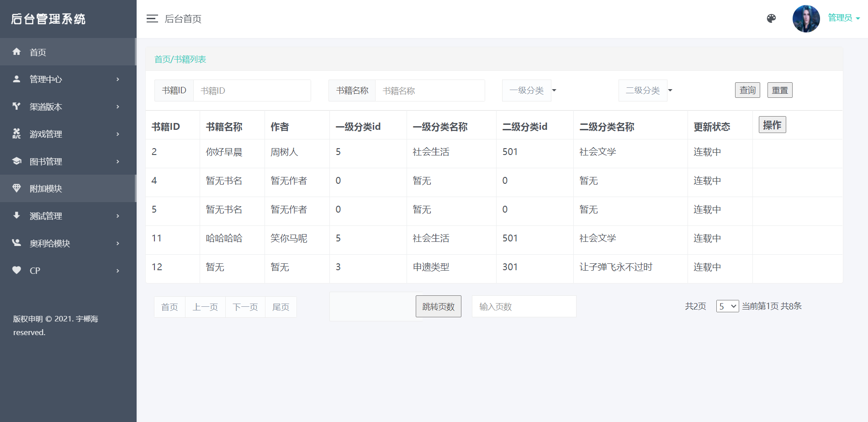This screenshot has height=422, width=868.
Task: Click the 渠道版本 channel version icon
Action: (x=16, y=107)
